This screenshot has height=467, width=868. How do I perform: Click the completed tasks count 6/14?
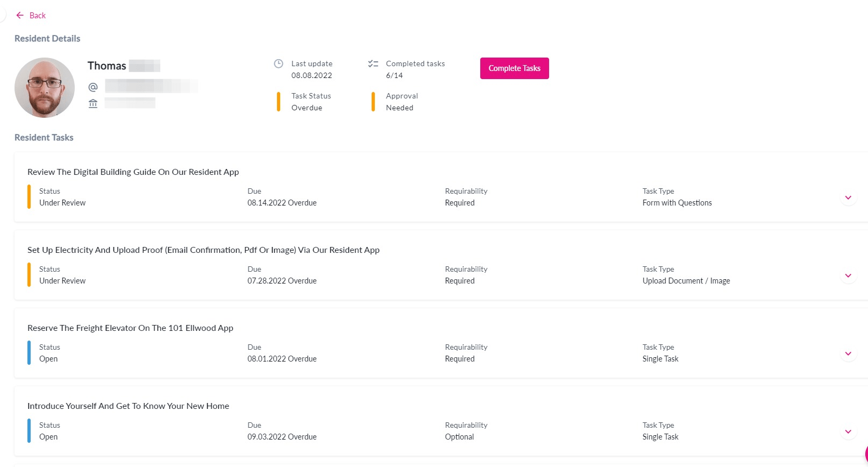pyautogui.click(x=394, y=75)
